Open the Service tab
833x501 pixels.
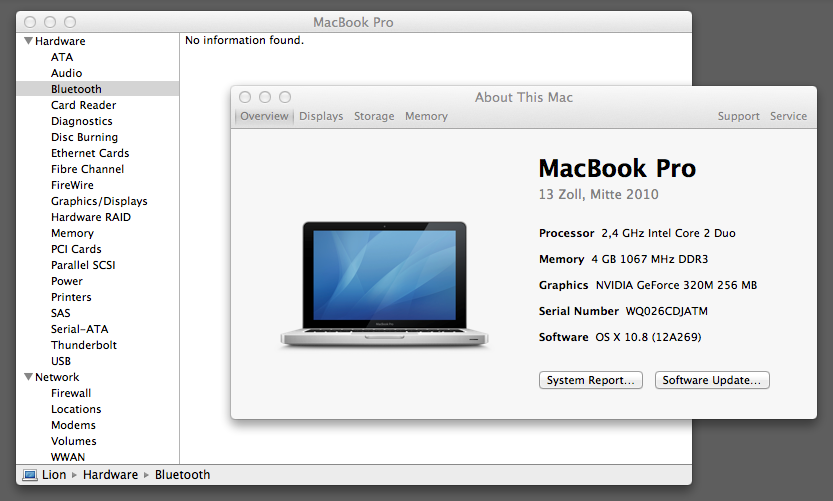[x=788, y=116]
